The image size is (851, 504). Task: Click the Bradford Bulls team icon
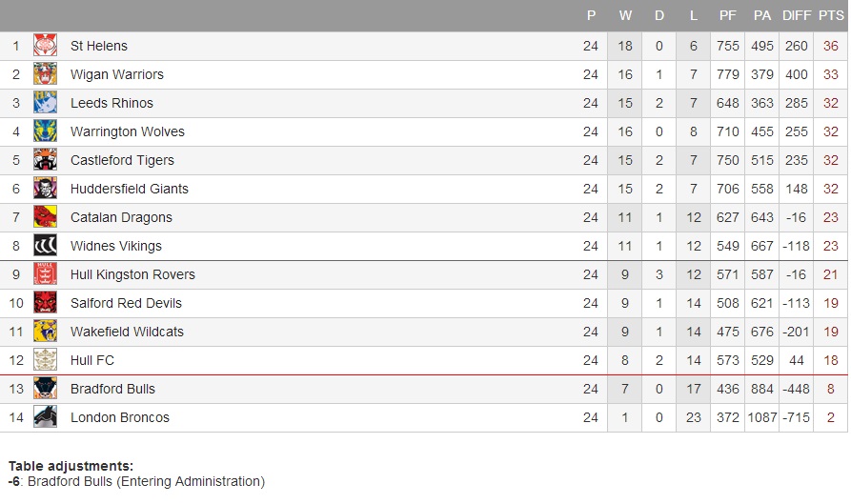coord(45,389)
